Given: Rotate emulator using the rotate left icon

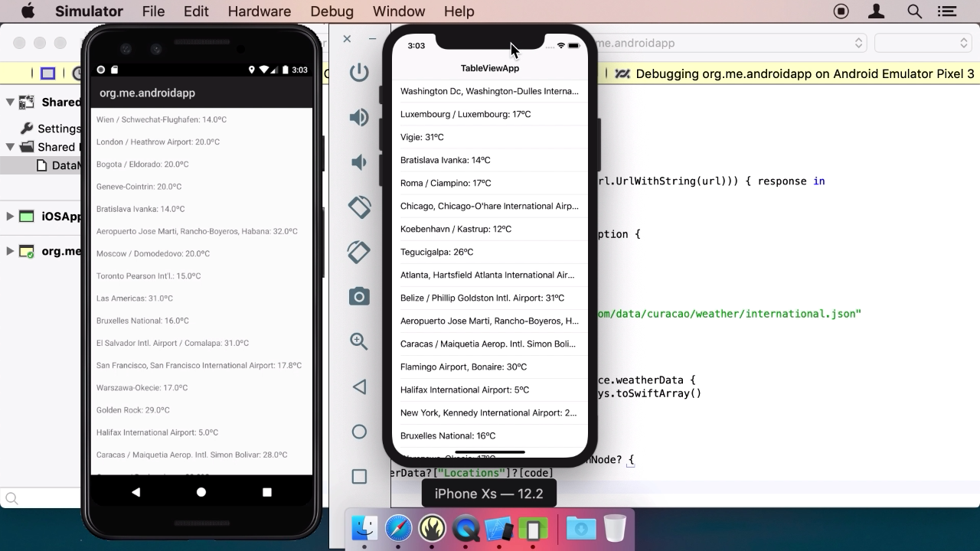Looking at the screenshot, I should tap(359, 207).
